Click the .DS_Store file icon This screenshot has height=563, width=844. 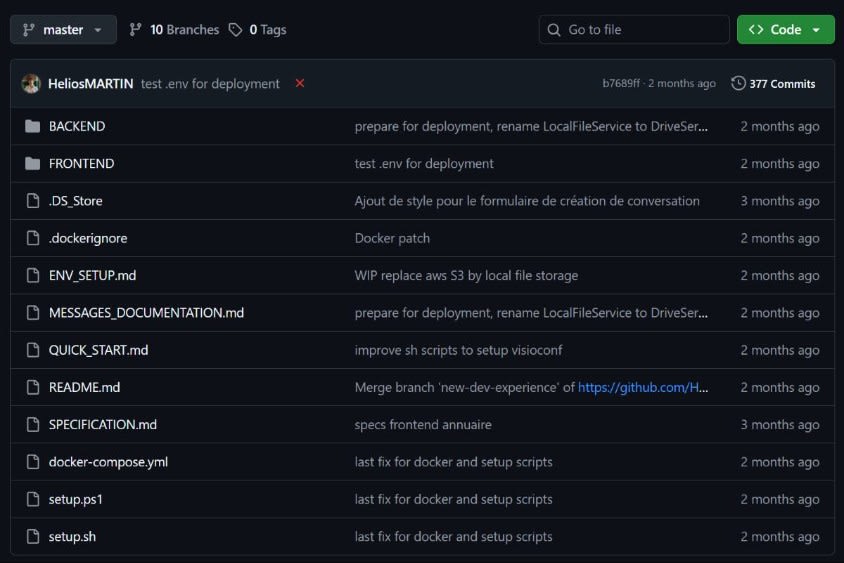(32, 201)
